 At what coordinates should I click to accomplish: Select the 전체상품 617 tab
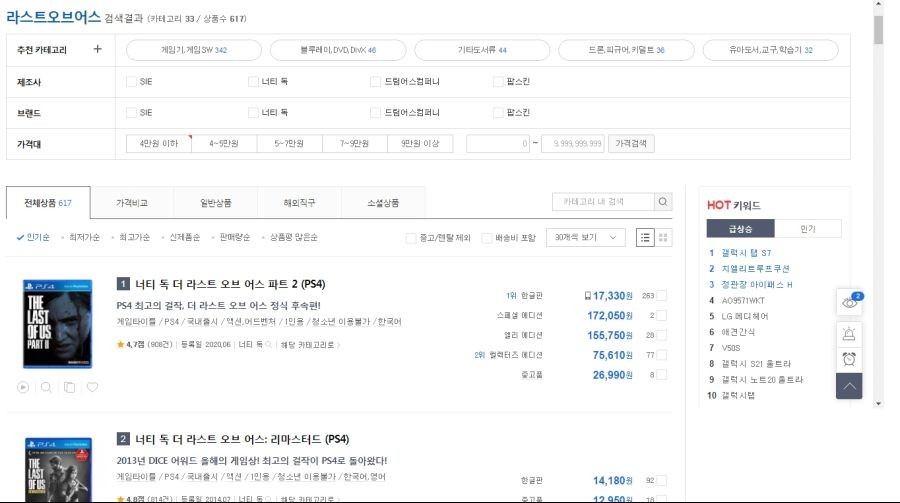pos(48,203)
